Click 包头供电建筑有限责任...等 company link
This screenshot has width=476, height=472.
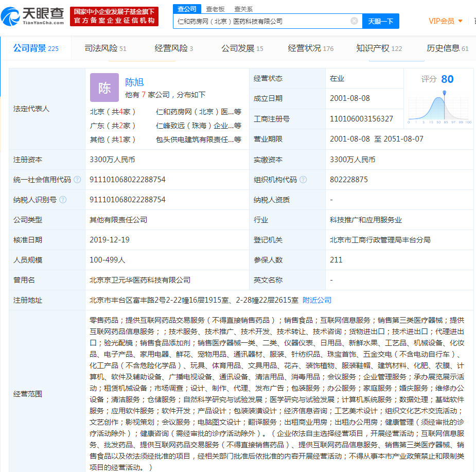tap(199, 139)
